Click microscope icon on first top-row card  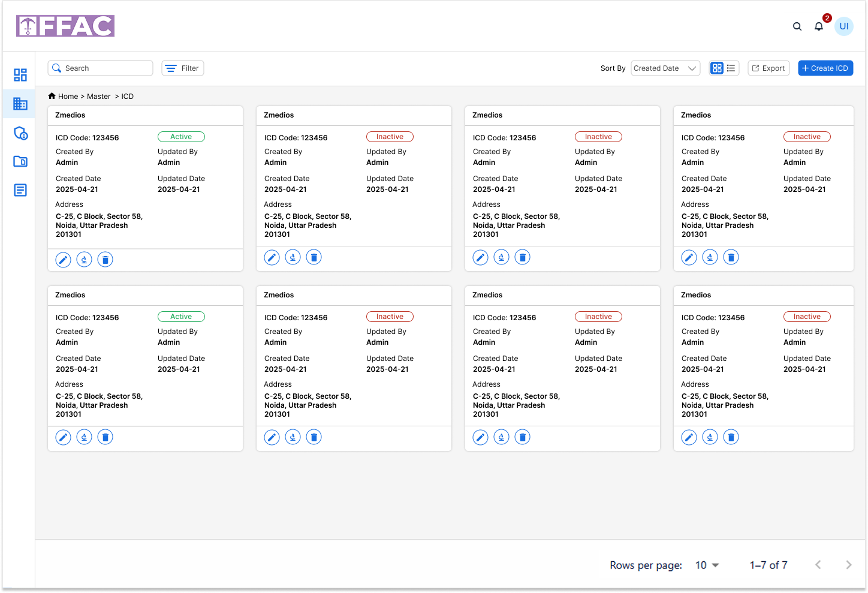pos(85,260)
